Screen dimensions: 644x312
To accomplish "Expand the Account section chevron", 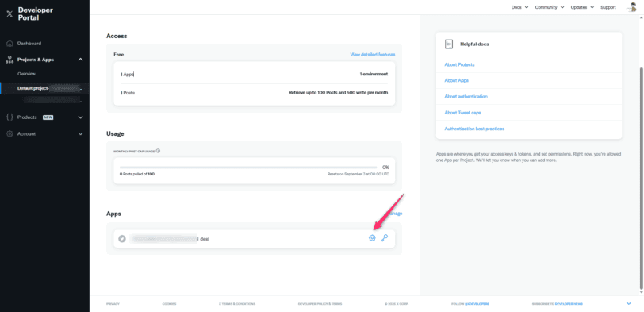I will pos(81,133).
